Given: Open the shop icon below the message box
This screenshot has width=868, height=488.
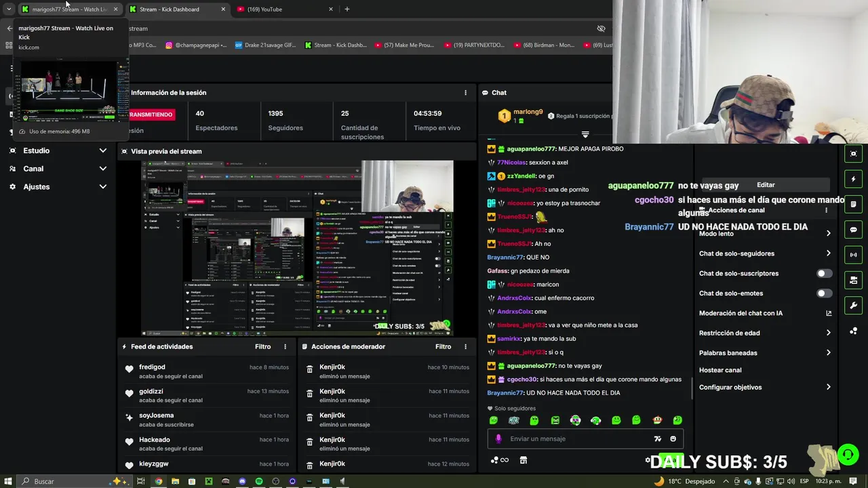Looking at the screenshot, I should (x=523, y=460).
